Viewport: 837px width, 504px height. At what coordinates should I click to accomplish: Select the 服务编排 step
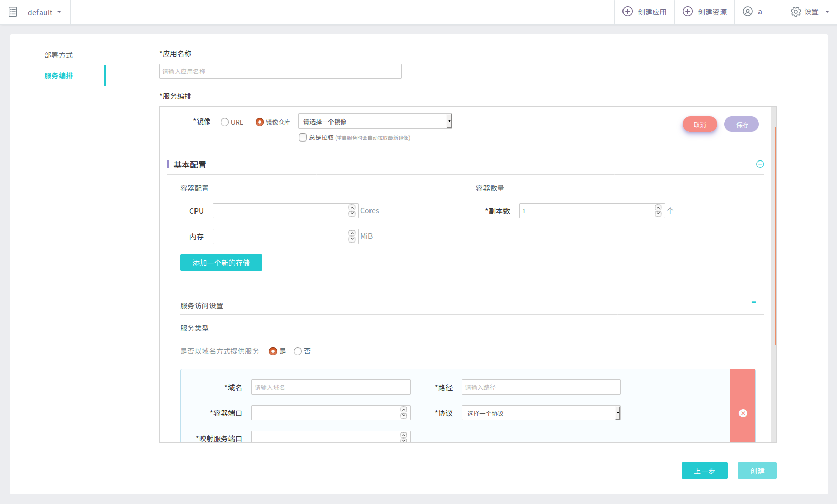tap(59, 76)
